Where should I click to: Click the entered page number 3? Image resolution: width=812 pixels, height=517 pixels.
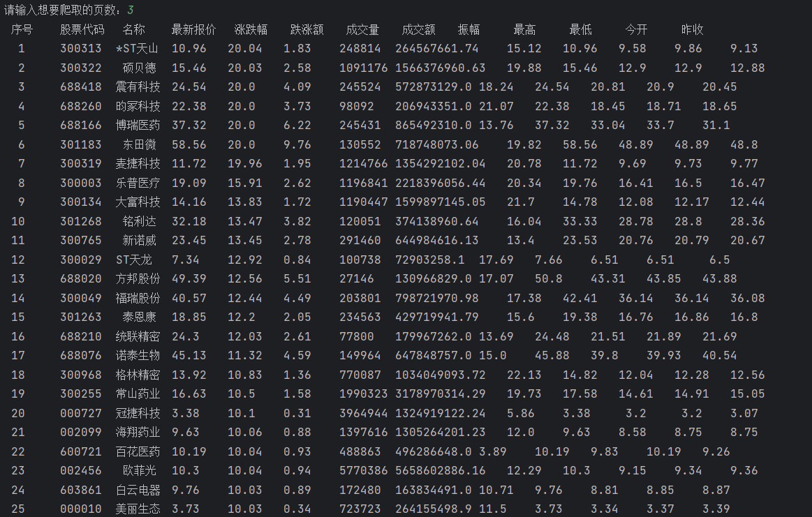(x=131, y=10)
